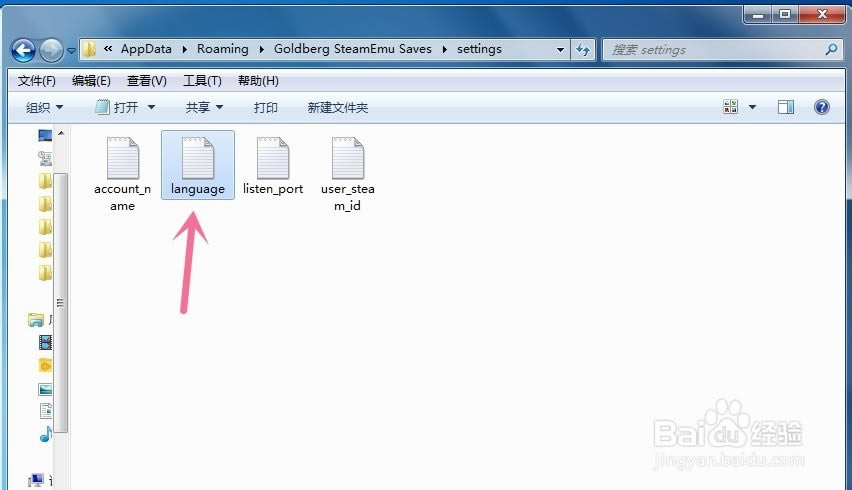Screen dimensions: 852x490
Task: Select the listen_port file icon
Action: click(272, 159)
